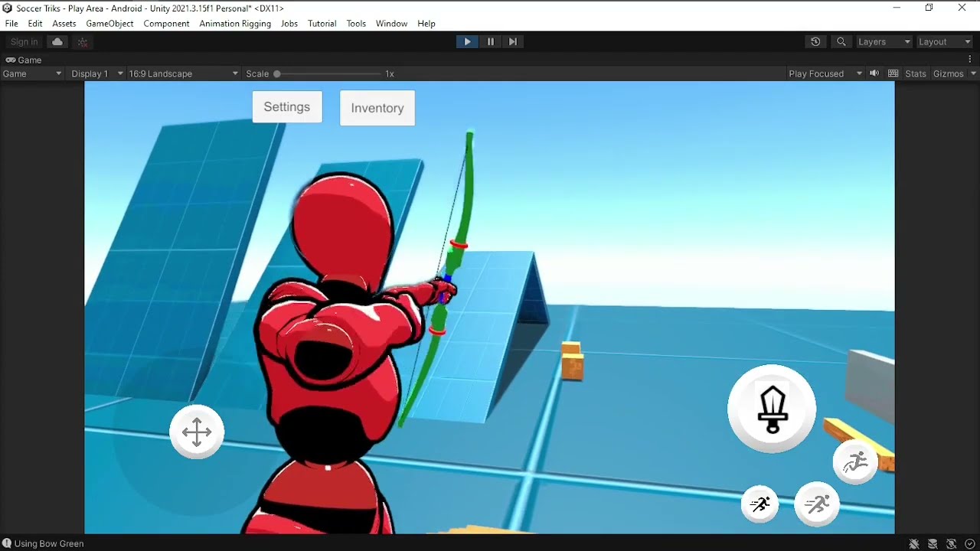Open the Animation Rigging menu
Image resolution: width=980 pixels, height=551 pixels.
click(235, 24)
